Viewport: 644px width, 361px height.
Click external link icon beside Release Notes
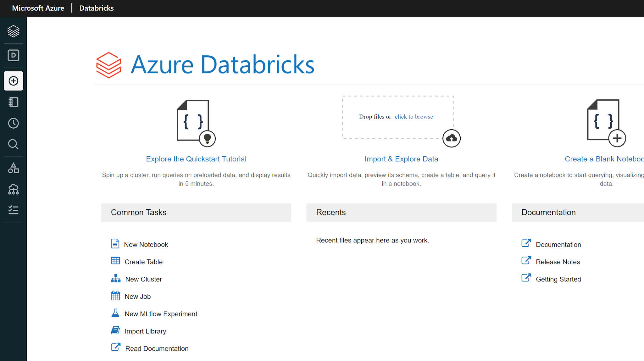point(526,260)
